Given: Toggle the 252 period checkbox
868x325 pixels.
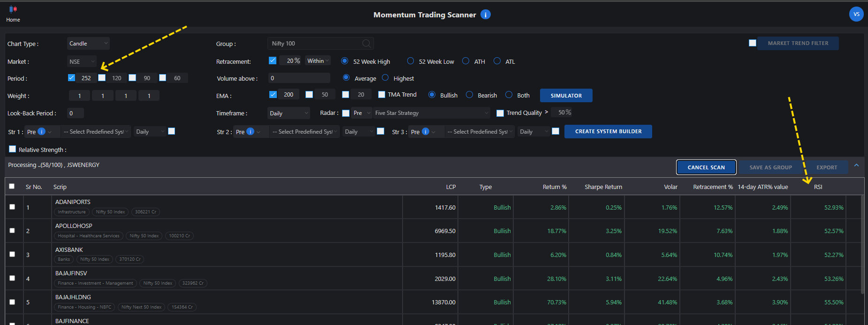Looking at the screenshot, I should pos(71,78).
